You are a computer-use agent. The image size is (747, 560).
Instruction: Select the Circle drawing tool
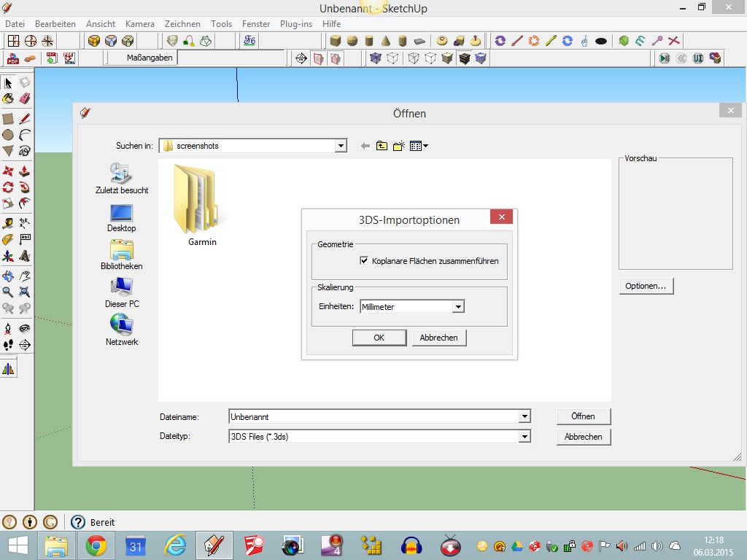pos(8,135)
